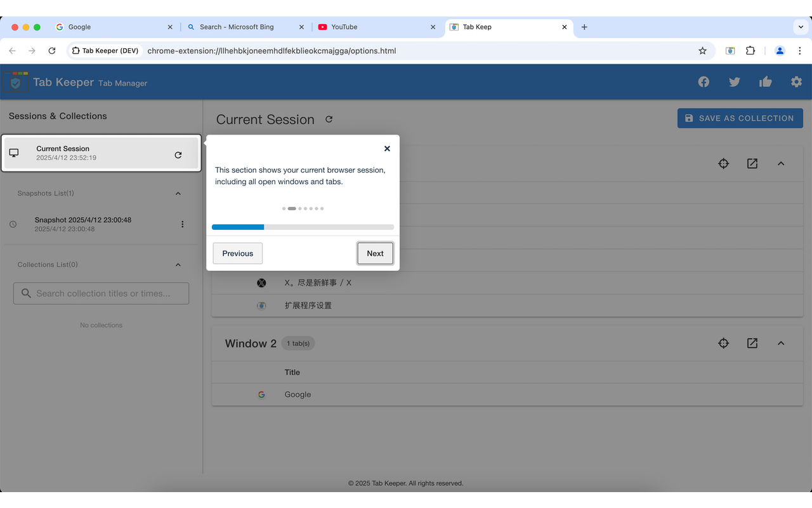Image resolution: width=812 pixels, height=508 pixels.
Task: Locate Window 2 with crosshair icon
Action: (723, 344)
